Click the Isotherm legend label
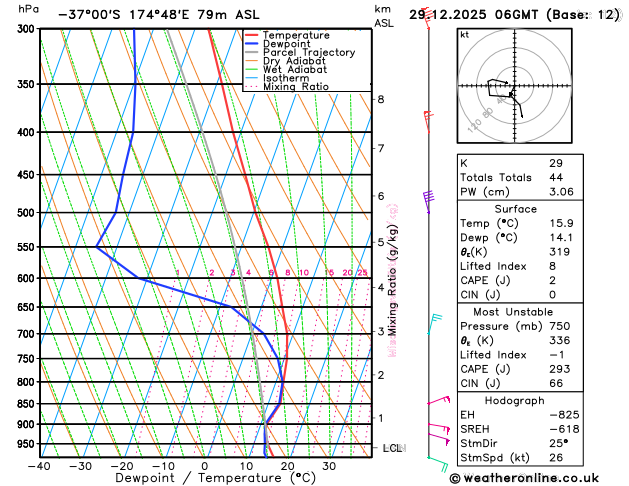Image resolution: width=629 pixels, height=486 pixels. pyautogui.click(x=286, y=78)
